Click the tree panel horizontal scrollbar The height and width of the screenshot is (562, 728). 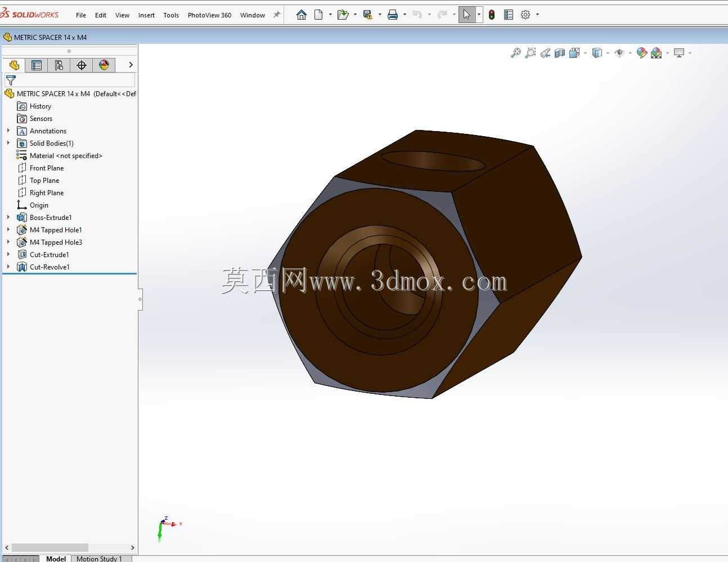coord(50,547)
